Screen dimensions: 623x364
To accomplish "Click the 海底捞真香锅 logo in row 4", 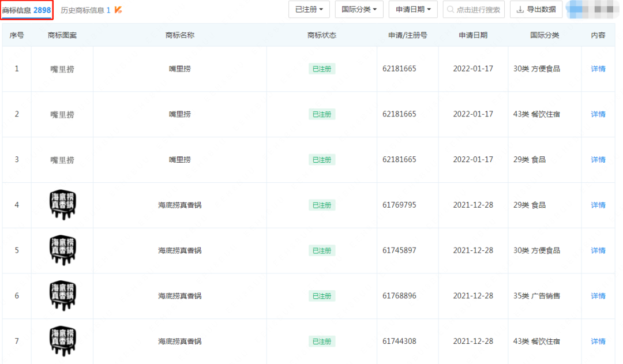I will 62,205.
